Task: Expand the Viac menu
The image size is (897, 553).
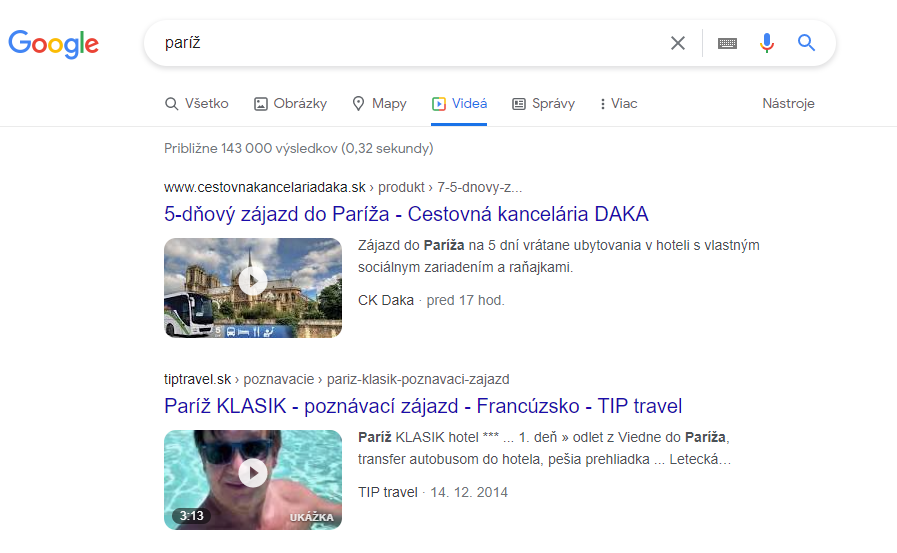Action: coord(618,104)
